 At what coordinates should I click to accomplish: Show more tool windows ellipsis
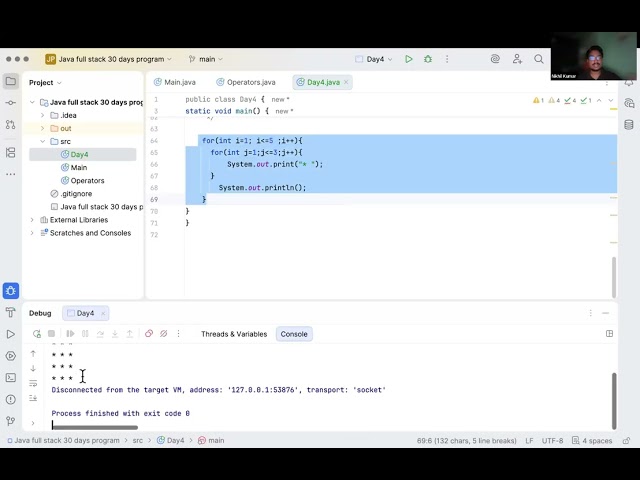click(x=11, y=174)
